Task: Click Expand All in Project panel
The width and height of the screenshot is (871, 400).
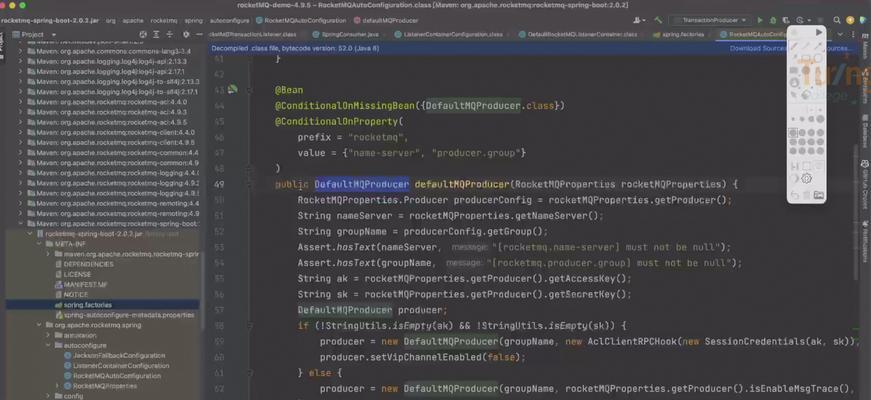Action: [157, 34]
